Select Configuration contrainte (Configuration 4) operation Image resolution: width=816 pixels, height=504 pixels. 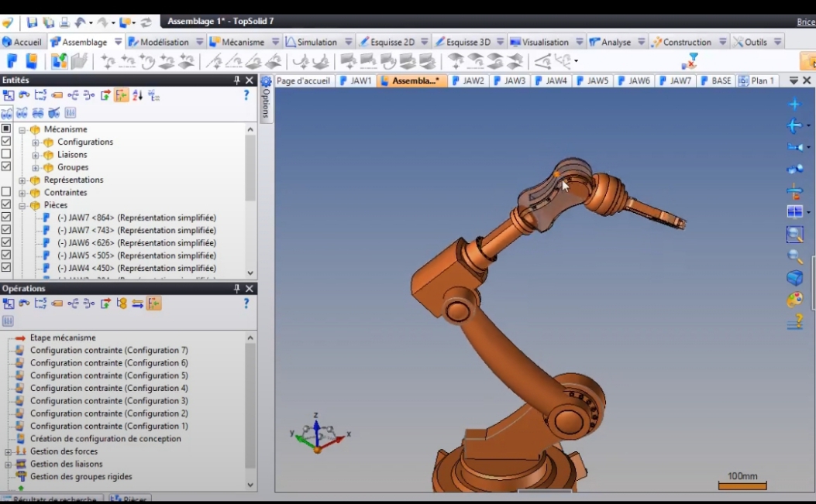tap(108, 388)
